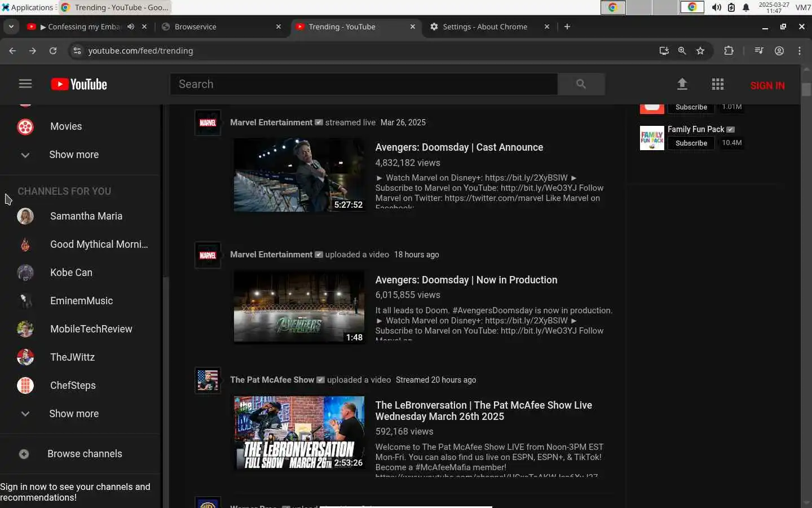Open Family Fun Pack channel avatar
This screenshot has width=812, height=508.
point(652,138)
